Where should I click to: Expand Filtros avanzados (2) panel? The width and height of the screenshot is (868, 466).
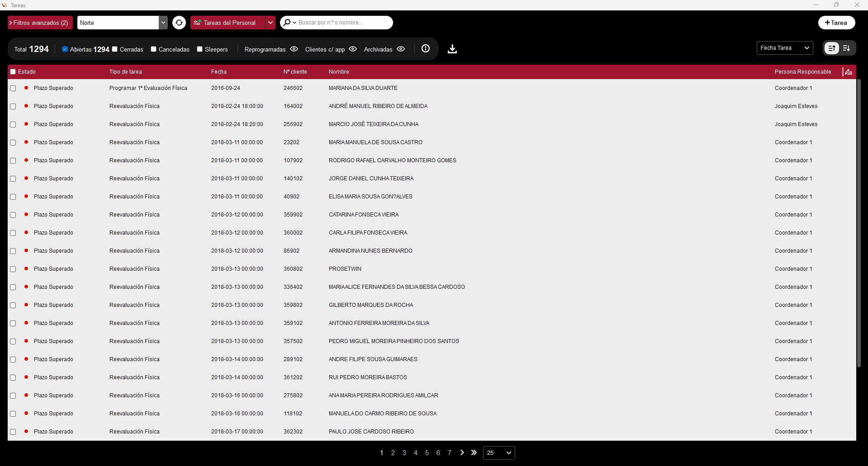[x=40, y=23]
